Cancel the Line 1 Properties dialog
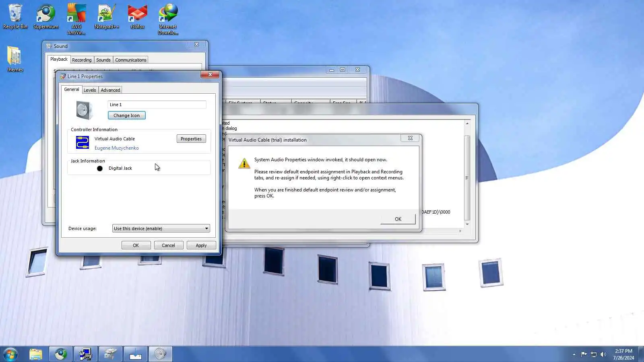 click(x=168, y=245)
